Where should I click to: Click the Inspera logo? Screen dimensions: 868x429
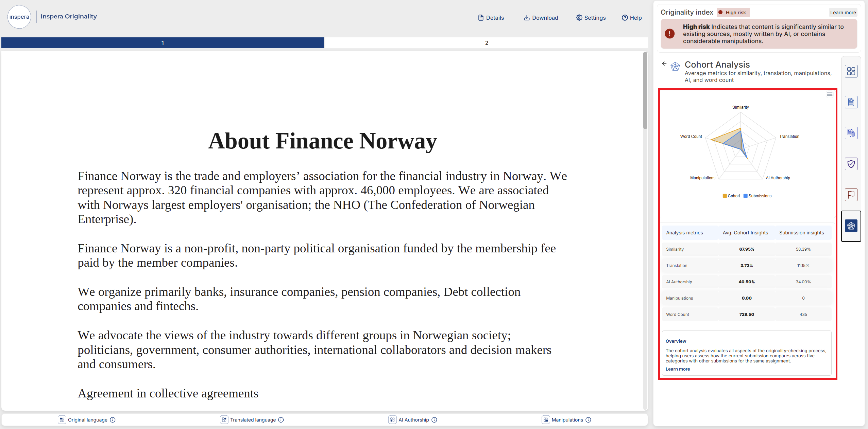tap(19, 17)
